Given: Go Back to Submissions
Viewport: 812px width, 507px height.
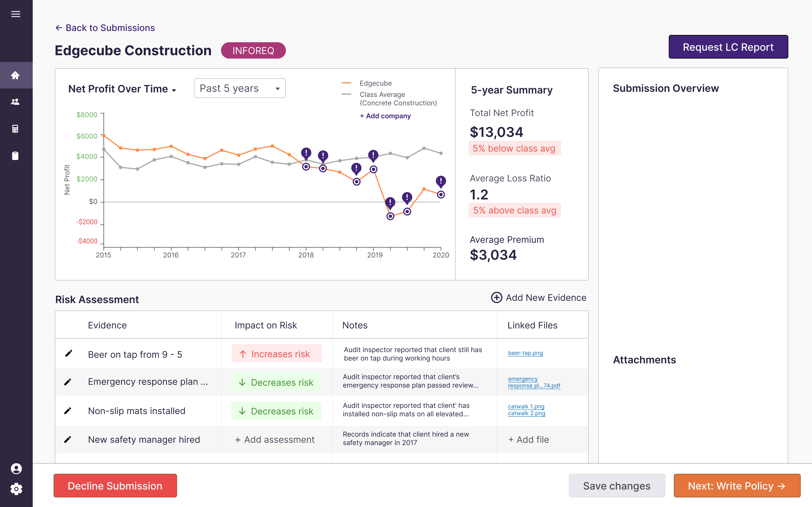Looking at the screenshot, I should 105,28.
